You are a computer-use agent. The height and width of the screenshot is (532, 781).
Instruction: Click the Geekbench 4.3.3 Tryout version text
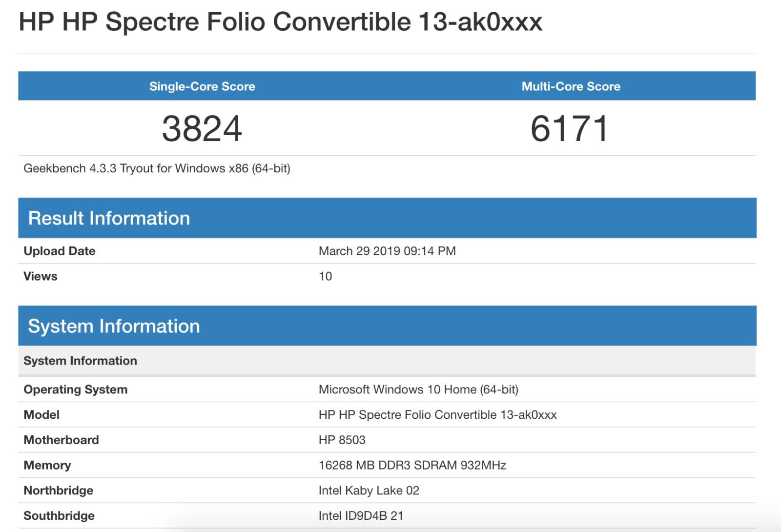click(157, 168)
